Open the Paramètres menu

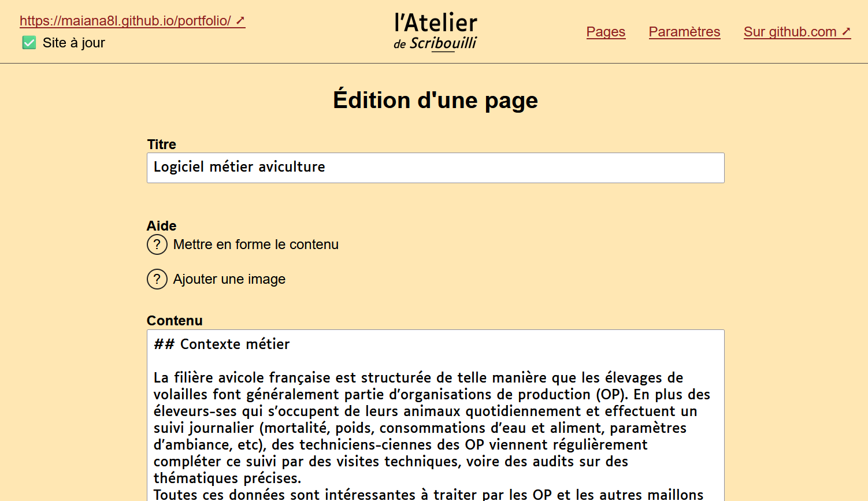[684, 32]
